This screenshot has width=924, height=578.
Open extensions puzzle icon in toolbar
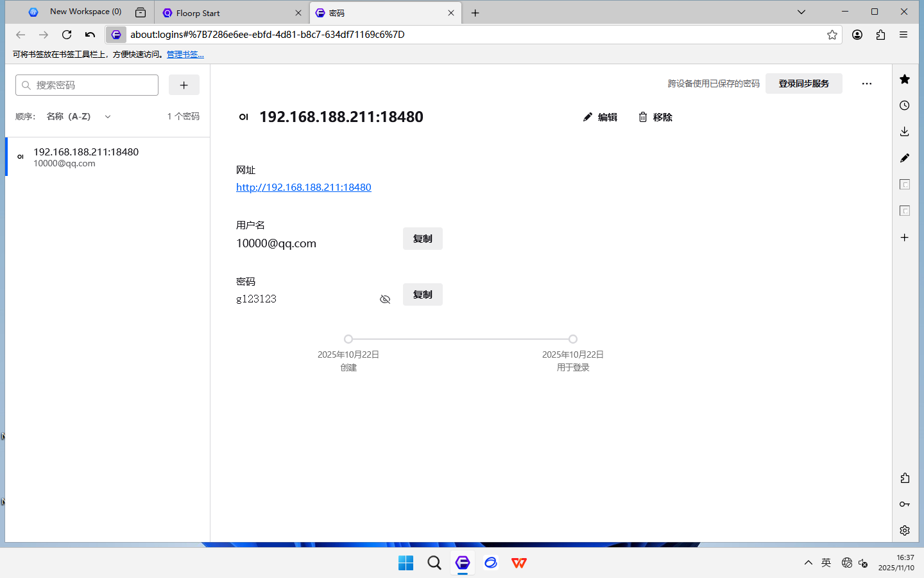[x=880, y=35]
